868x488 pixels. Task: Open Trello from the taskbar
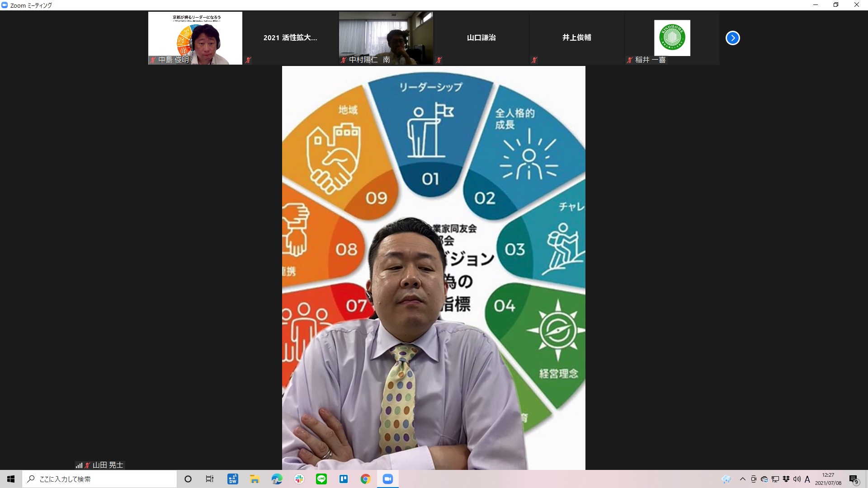pyautogui.click(x=344, y=479)
